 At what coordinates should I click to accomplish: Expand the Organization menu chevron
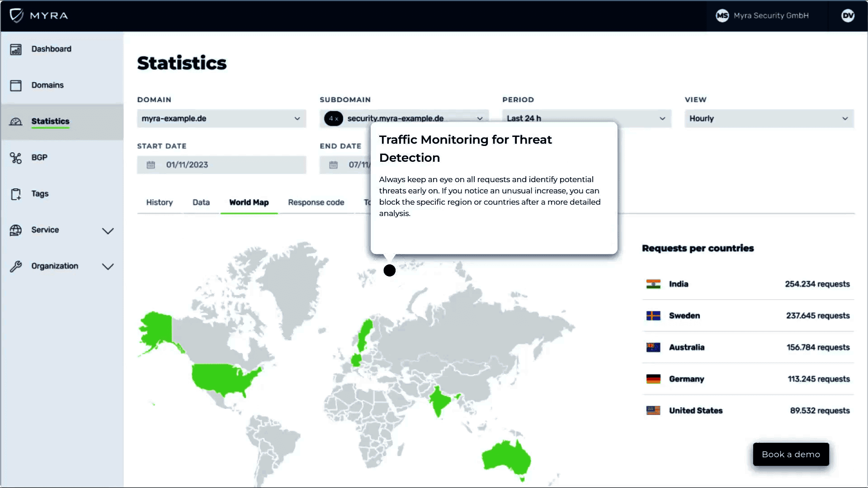pos(108,267)
